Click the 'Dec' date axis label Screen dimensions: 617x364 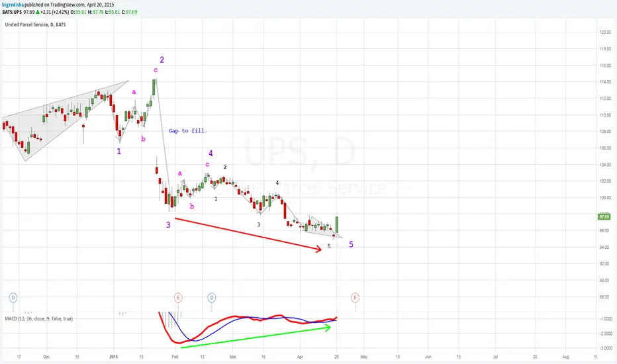tap(46, 357)
